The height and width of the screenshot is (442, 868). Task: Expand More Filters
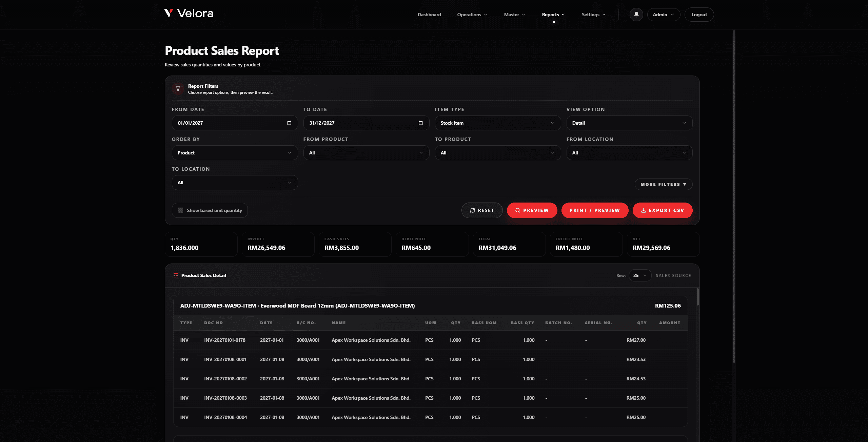[664, 184]
